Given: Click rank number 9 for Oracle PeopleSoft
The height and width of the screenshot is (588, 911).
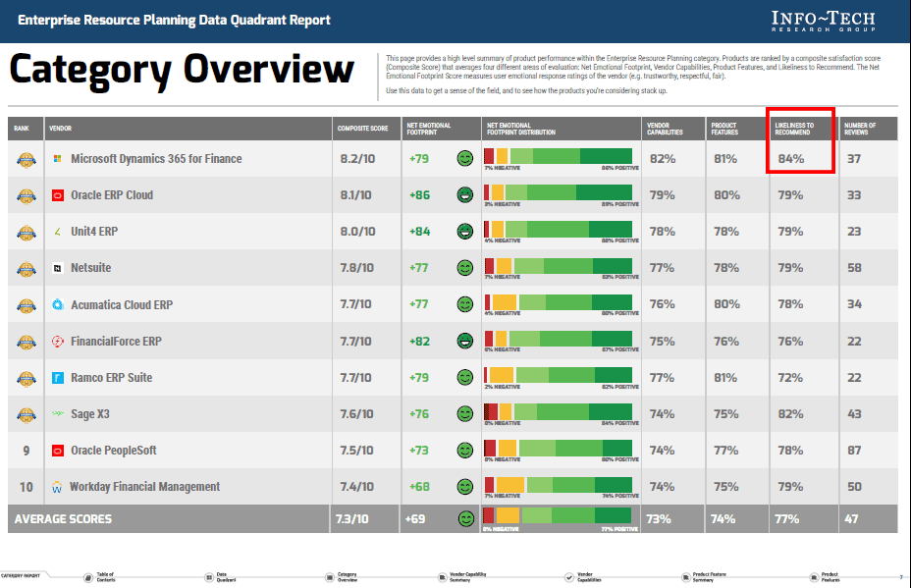Looking at the screenshot, I should click(x=27, y=451).
